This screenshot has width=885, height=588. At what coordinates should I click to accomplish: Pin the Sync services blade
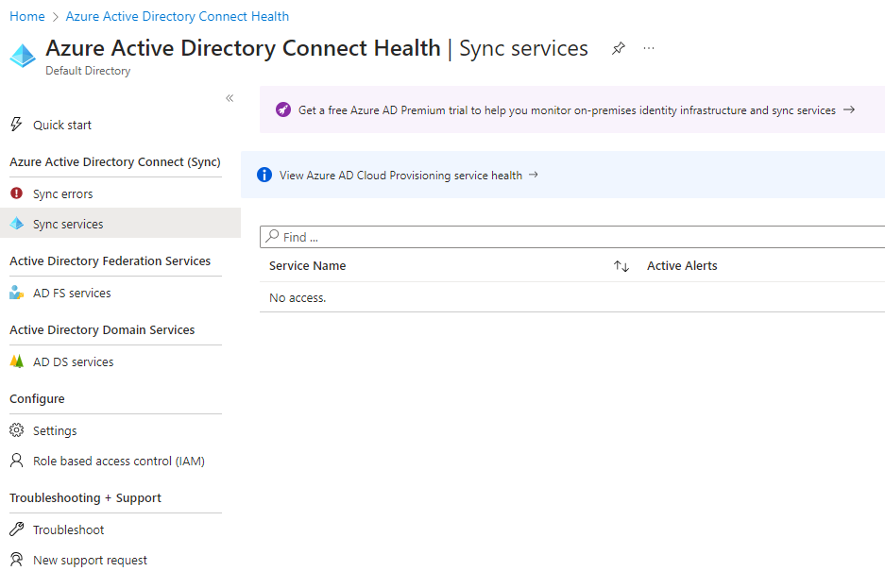(x=619, y=48)
